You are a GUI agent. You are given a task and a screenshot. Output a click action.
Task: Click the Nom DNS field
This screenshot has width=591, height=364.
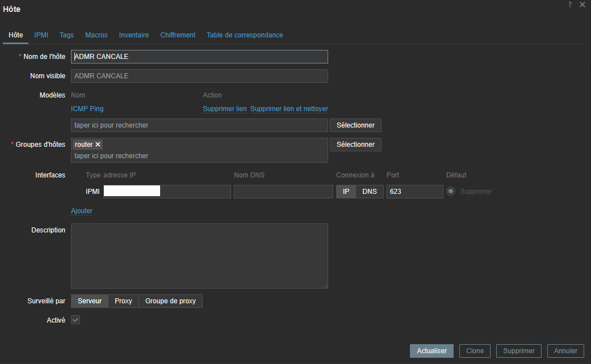(283, 192)
